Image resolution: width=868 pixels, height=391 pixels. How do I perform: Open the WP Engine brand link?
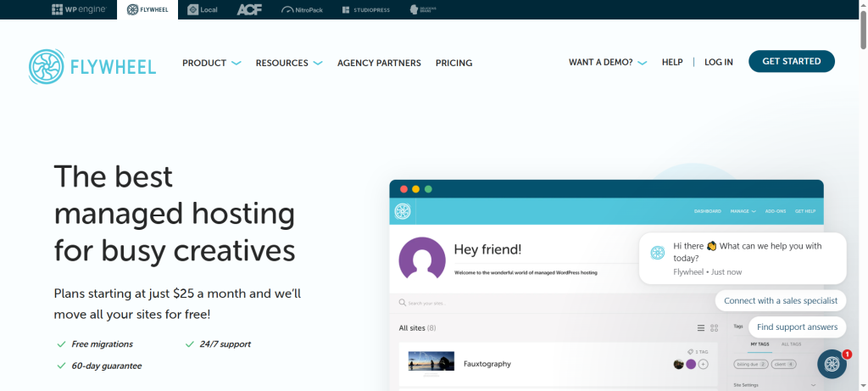point(81,9)
